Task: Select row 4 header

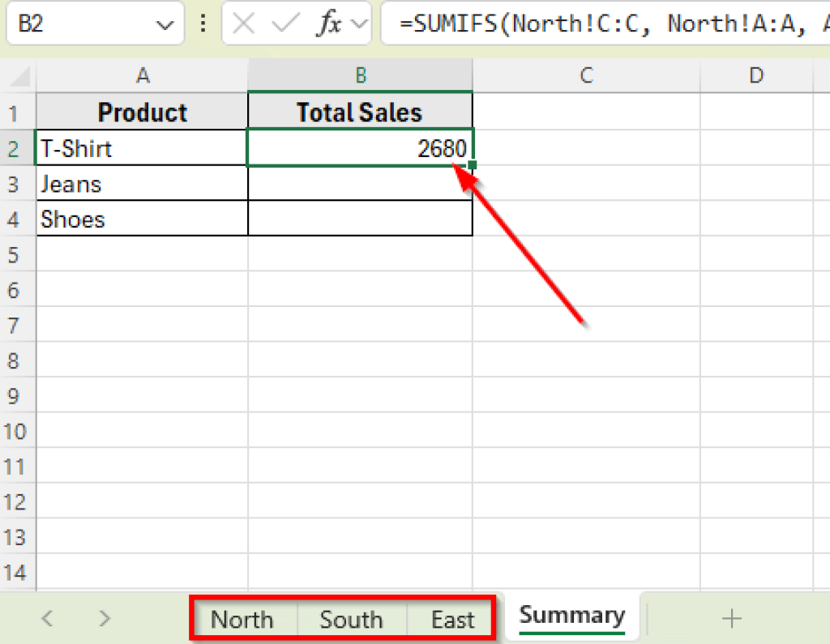Action: click(18, 219)
